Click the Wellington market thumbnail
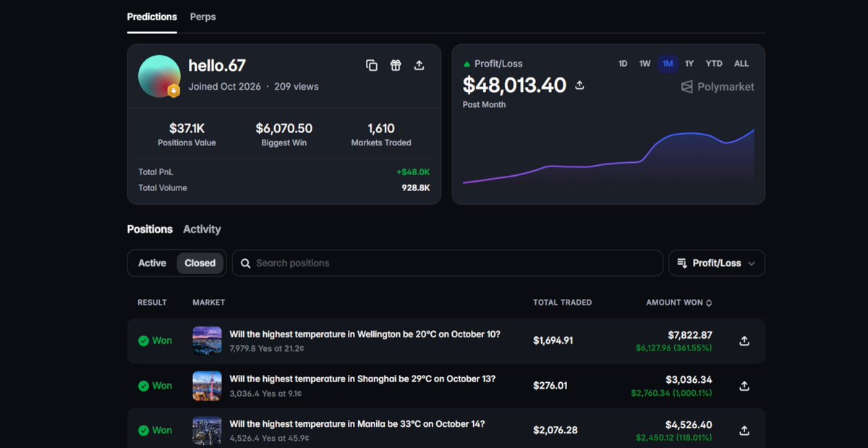The image size is (868, 448). pos(207,341)
